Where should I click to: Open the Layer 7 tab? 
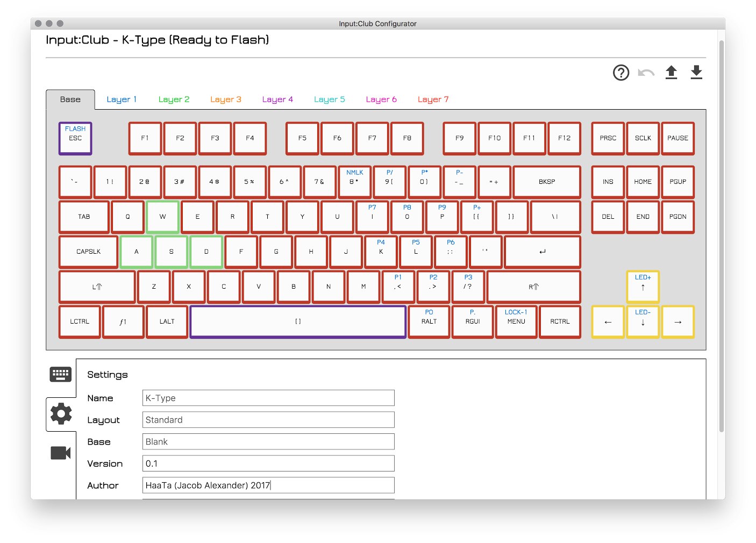point(433,99)
